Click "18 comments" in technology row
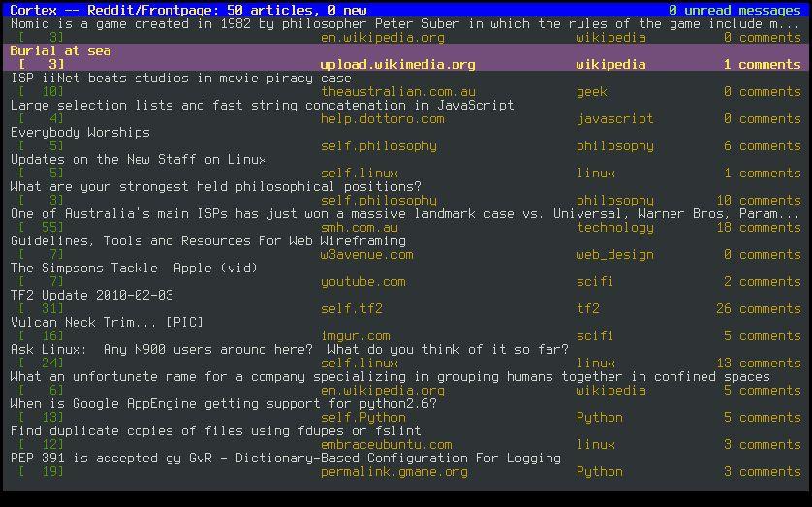812x507 pixels. click(758, 228)
